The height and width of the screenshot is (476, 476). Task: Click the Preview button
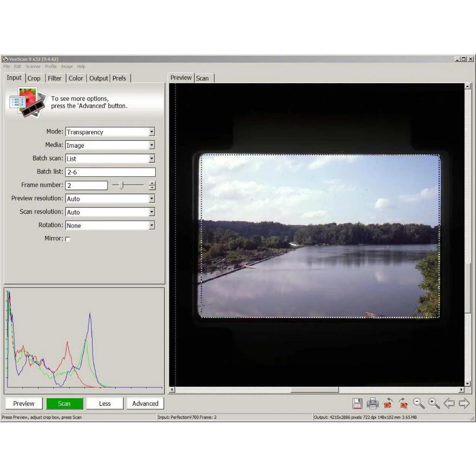24,403
